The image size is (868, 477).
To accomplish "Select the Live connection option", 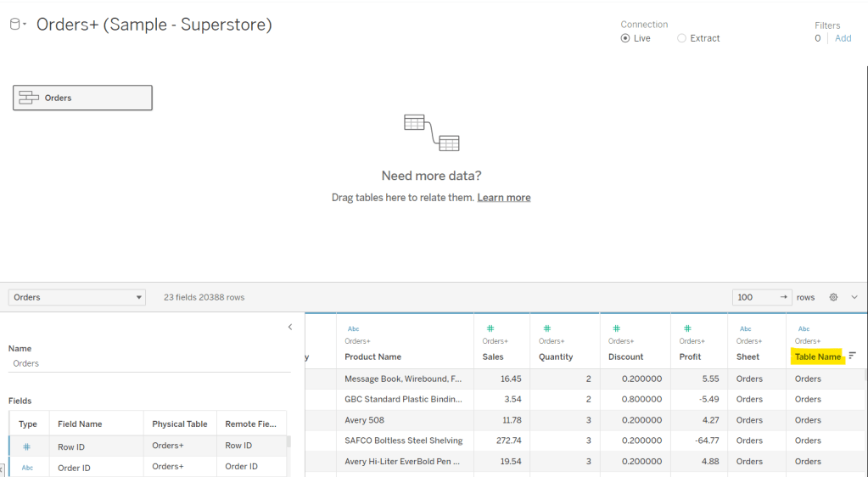I will click(626, 38).
